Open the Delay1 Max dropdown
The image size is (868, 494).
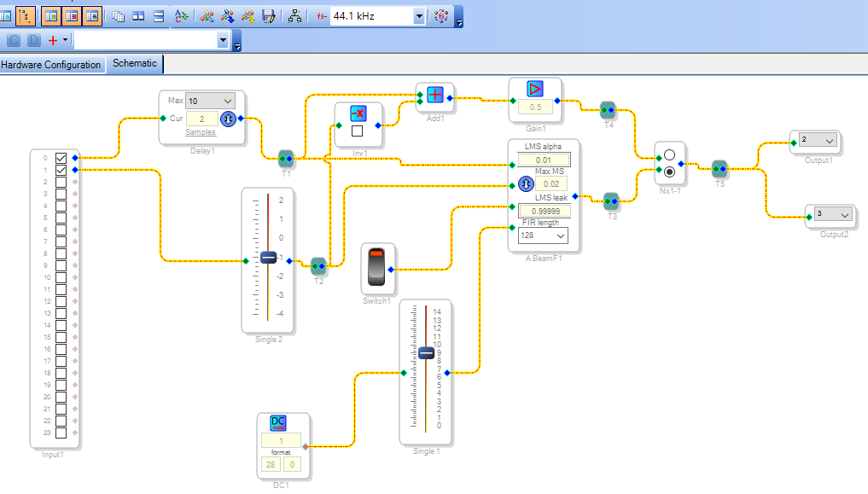[x=210, y=101]
